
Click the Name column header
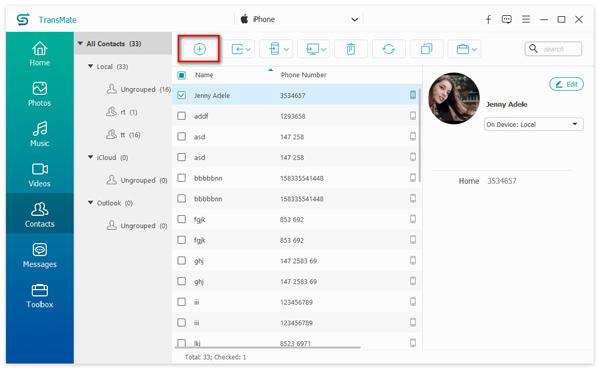(204, 75)
